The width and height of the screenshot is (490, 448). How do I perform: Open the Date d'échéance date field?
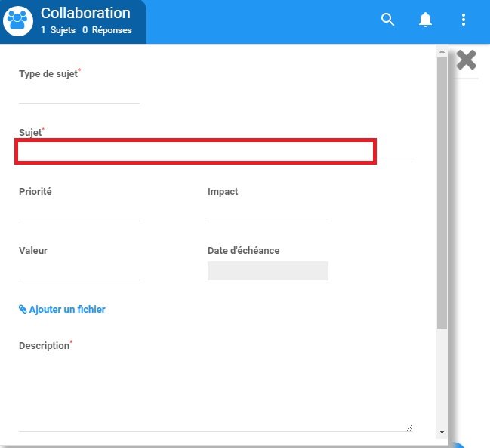coord(268,270)
